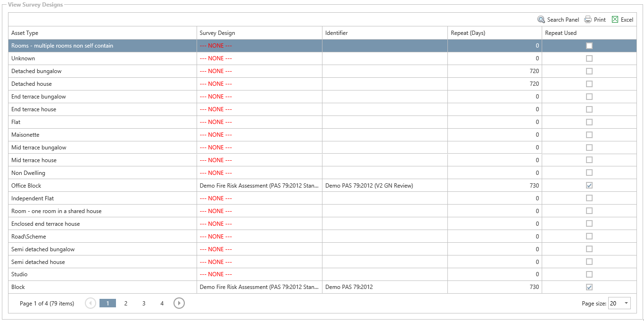Screen dimensions: 644x321
Task: Sort by Repeat (Days) column header
Action: 468,33
